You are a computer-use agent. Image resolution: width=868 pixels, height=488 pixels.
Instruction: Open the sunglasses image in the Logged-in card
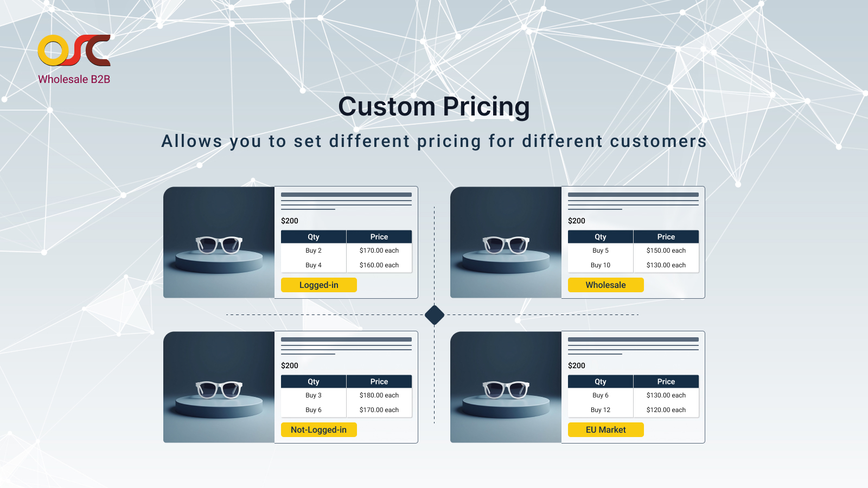(219, 243)
